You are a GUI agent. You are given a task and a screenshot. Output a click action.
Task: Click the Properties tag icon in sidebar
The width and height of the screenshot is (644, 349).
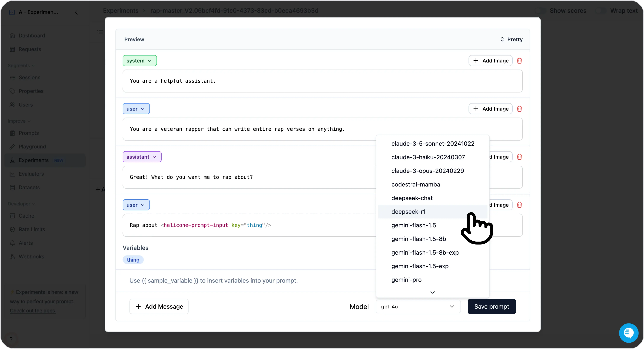[x=12, y=91]
